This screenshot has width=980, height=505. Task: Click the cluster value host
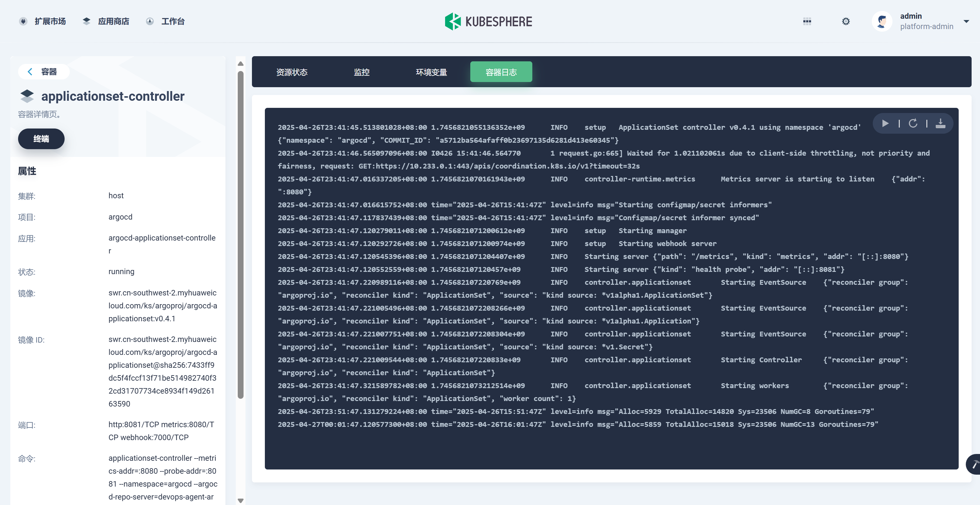point(116,195)
